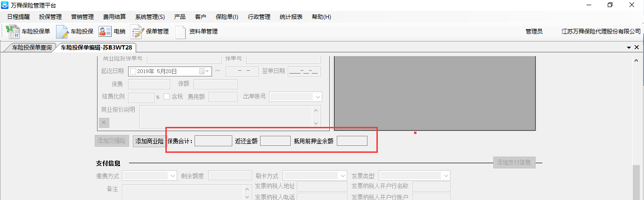Open the 客户 menu
The width and height of the screenshot is (644, 200).
(x=200, y=17)
